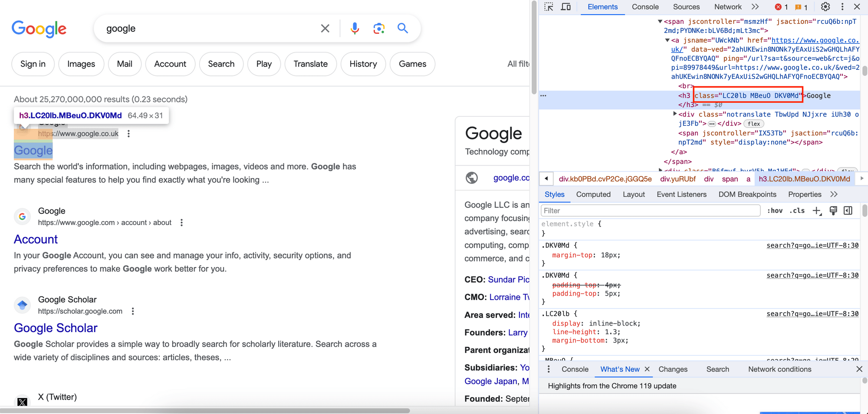Select the h3.LC20lb.MBeuO.DKV0Md breadcrumb

(804, 179)
